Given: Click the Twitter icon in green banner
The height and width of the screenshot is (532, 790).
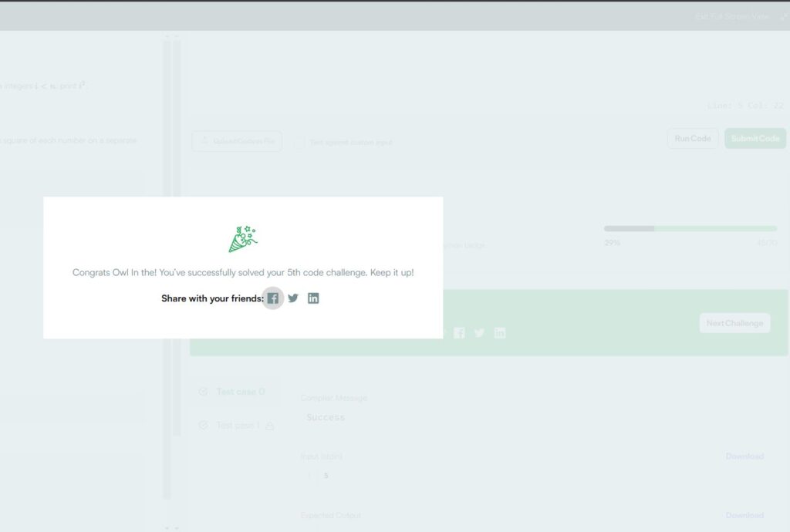Looking at the screenshot, I should point(480,333).
